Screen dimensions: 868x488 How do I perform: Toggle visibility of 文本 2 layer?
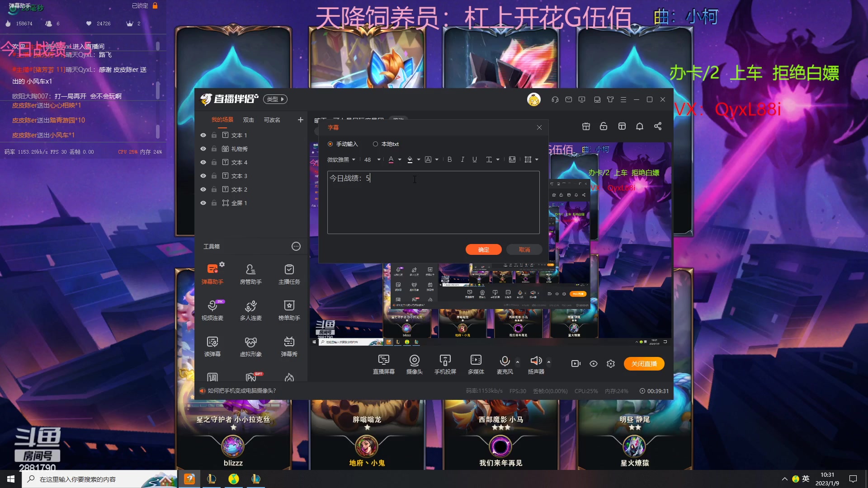[x=203, y=189]
